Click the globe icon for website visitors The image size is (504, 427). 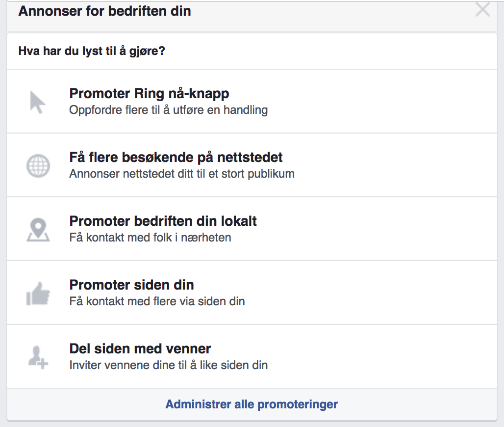[x=38, y=166]
